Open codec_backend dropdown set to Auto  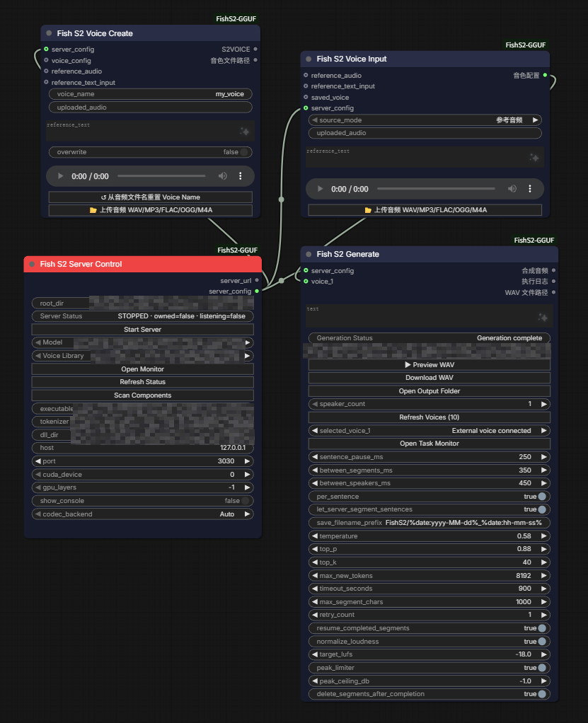click(x=142, y=514)
